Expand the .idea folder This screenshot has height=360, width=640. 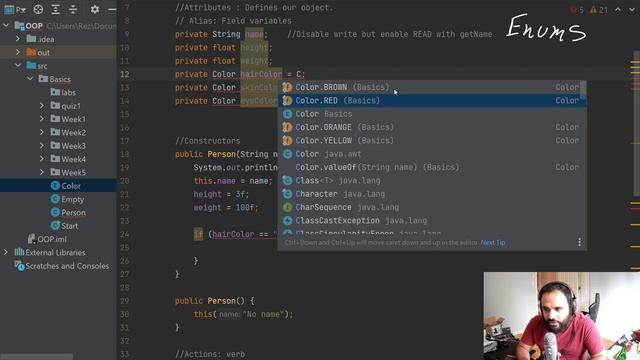[18, 39]
